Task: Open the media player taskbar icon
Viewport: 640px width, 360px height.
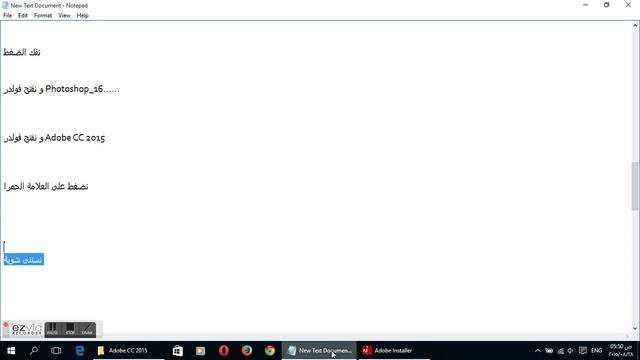Action: point(200,351)
